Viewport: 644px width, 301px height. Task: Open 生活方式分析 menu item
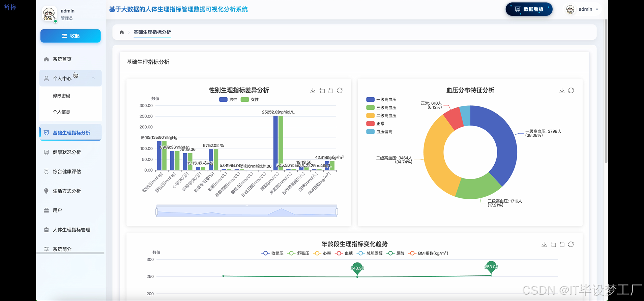70,191
